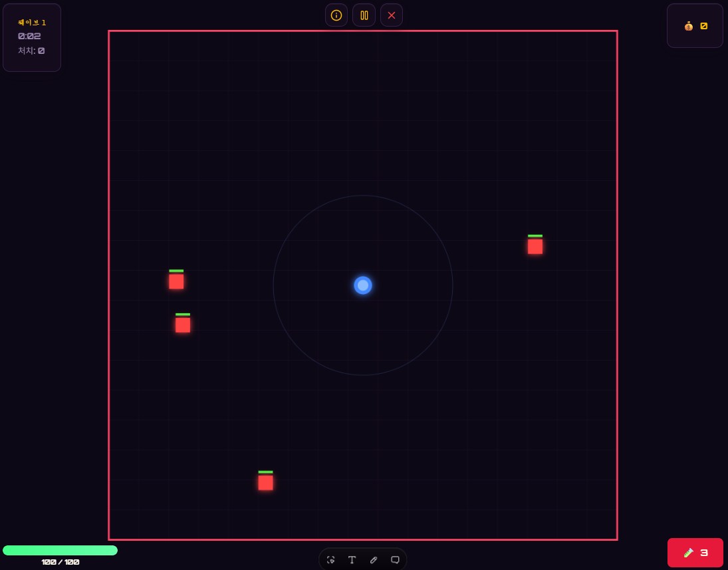
Task: Click the red enemy nearest the bottom wall
Action: tap(265, 483)
